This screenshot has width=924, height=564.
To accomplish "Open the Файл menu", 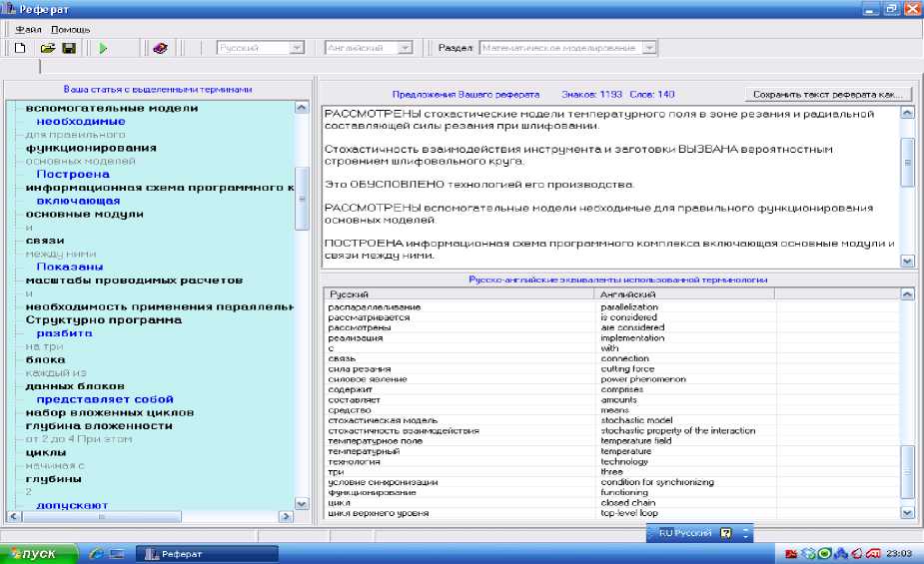I will 27,29.
